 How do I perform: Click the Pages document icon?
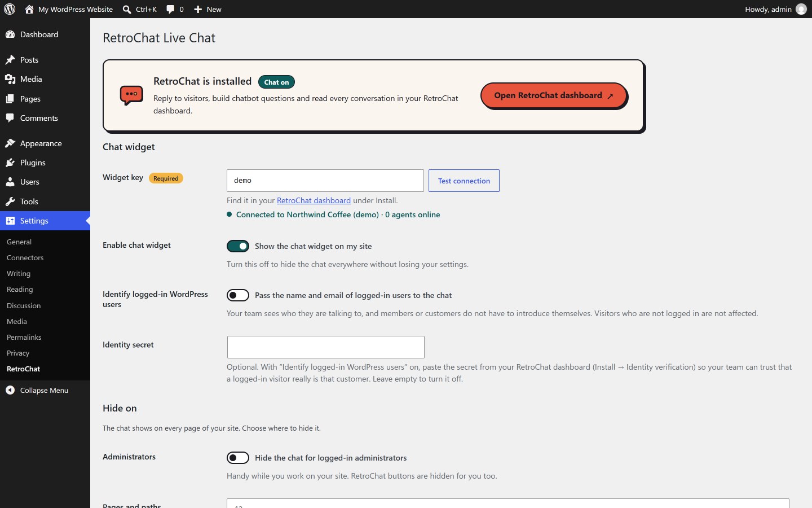10,99
